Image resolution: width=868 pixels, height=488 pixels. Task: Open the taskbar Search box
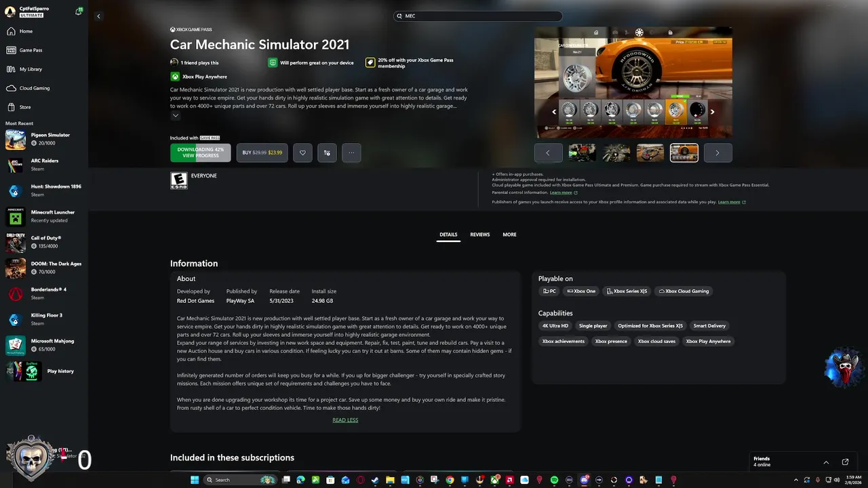pos(241,480)
